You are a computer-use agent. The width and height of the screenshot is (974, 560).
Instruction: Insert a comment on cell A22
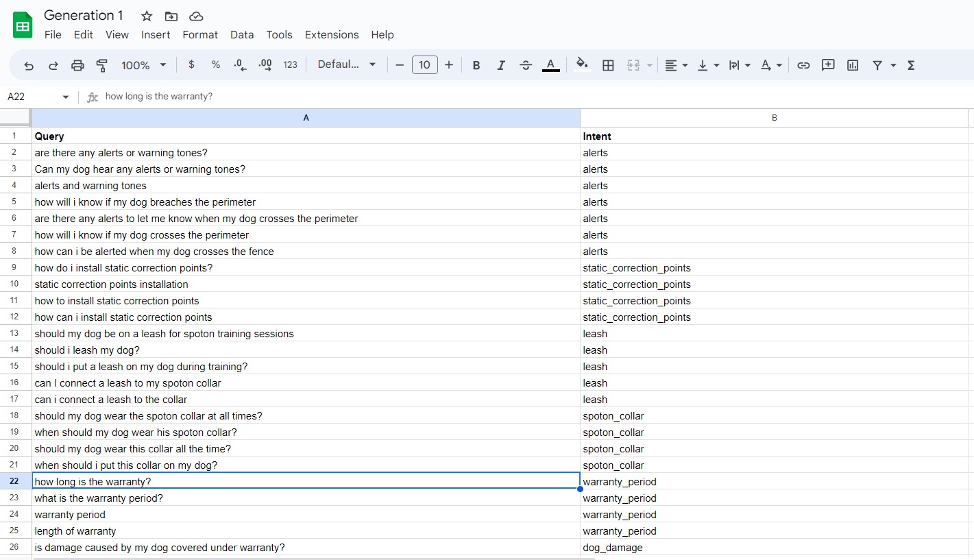pos(828,64)
